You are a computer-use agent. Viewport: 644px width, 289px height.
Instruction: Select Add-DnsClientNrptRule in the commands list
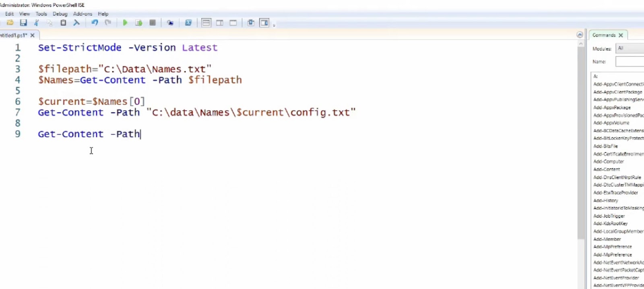coord(617,177)
